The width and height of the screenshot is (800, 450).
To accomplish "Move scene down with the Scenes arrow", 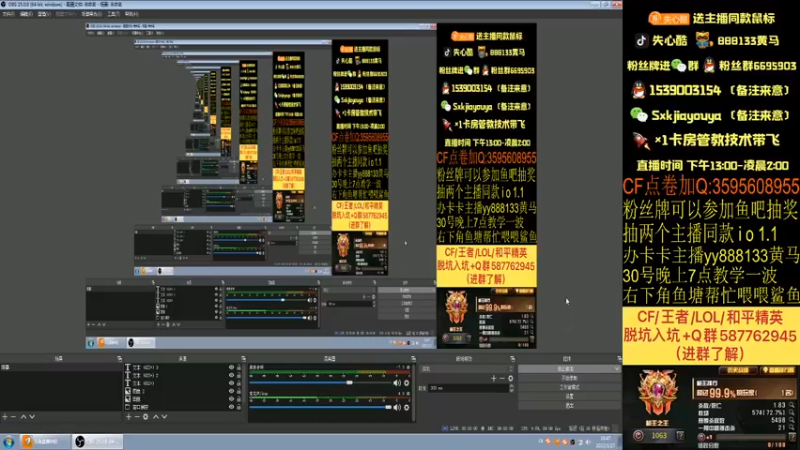I will (x=32, y=417).
